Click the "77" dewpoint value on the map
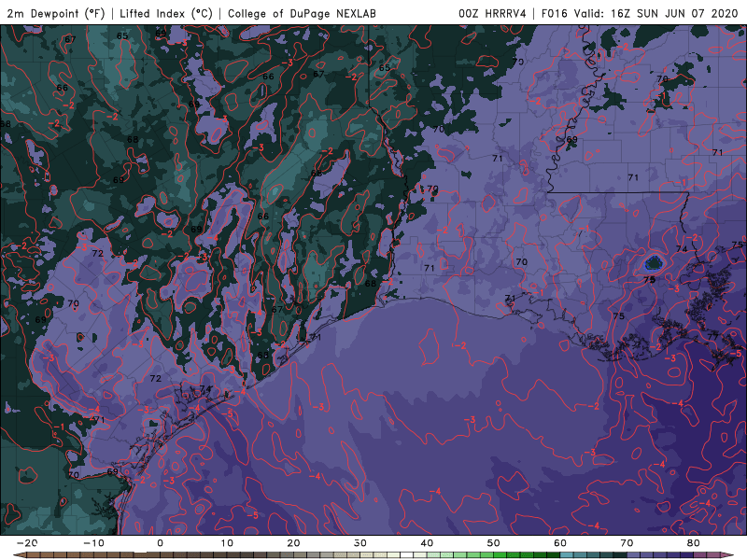This screenshot has width=747, height=560. pos(712,337)
